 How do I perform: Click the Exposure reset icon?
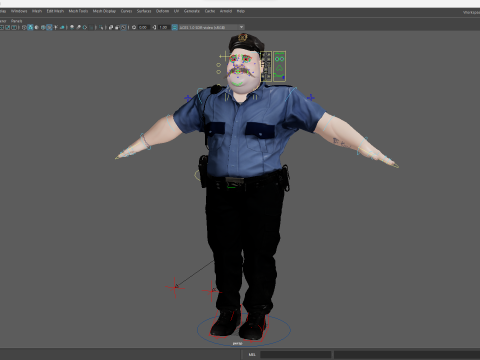(x=134, y=27)
